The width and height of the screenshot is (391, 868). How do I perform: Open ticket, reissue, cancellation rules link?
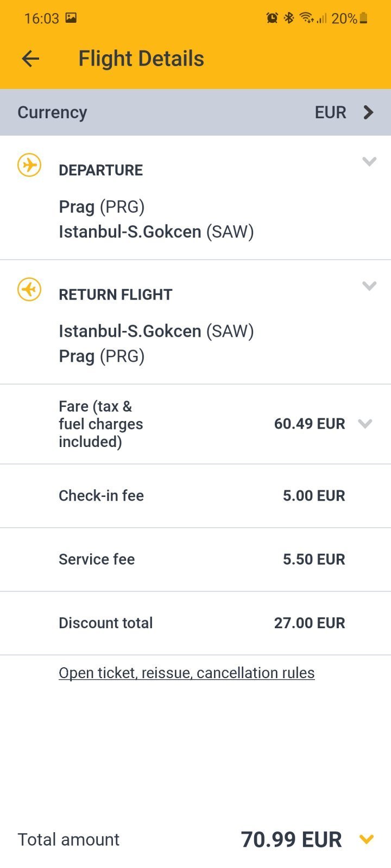point(187,673)
